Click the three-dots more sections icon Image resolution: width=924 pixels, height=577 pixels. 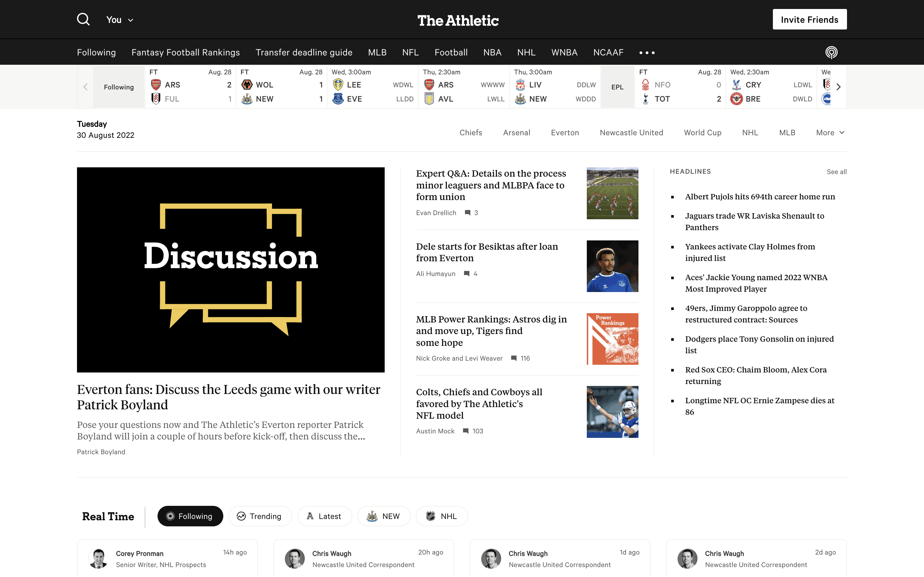[647, 53]
